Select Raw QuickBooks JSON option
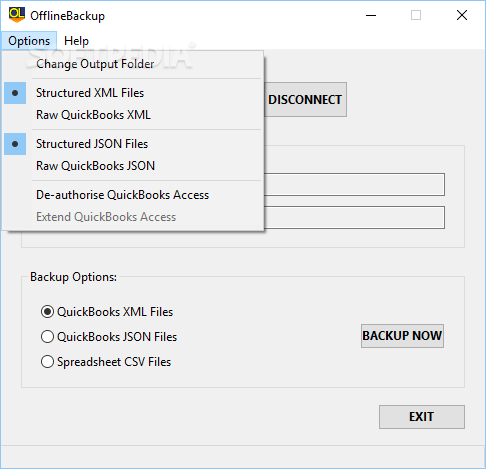Viewport: 486px width, 469px height. click(x=133, y=166)
